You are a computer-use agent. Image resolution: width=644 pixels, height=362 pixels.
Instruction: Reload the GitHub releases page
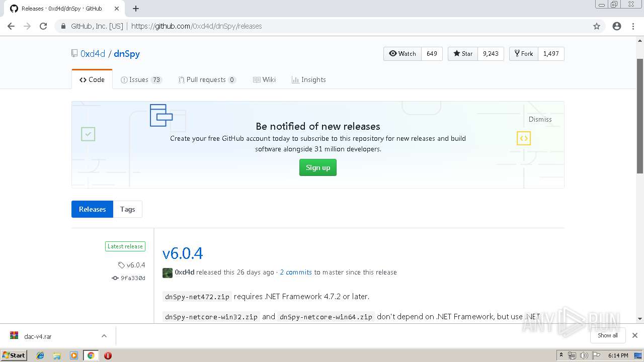(x=43, y=26)
